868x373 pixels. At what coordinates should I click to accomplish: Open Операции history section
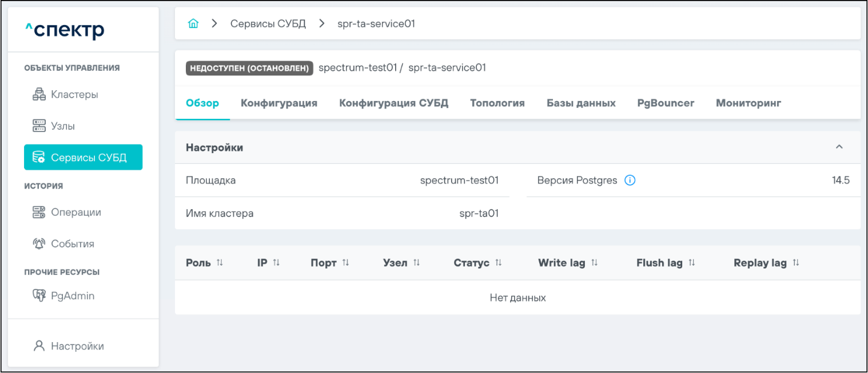point(75,212)
